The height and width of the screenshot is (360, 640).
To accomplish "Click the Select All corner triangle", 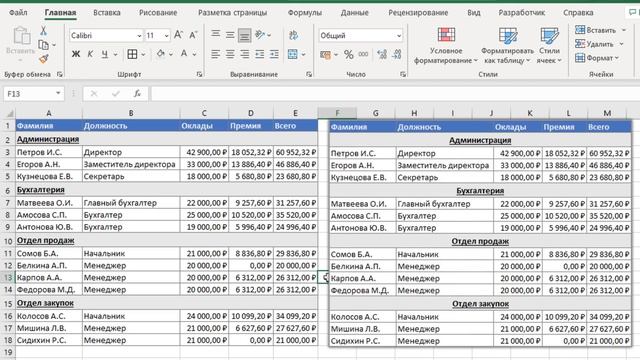I will tap(9, 113).
